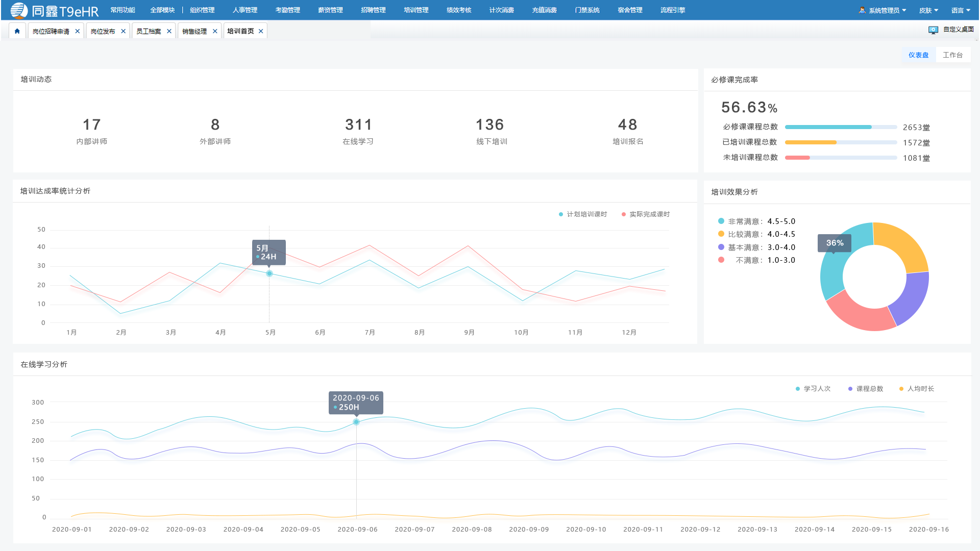Click the 同鑫 T9eHR logo
The image size is (980, 551).
(55, 10)
